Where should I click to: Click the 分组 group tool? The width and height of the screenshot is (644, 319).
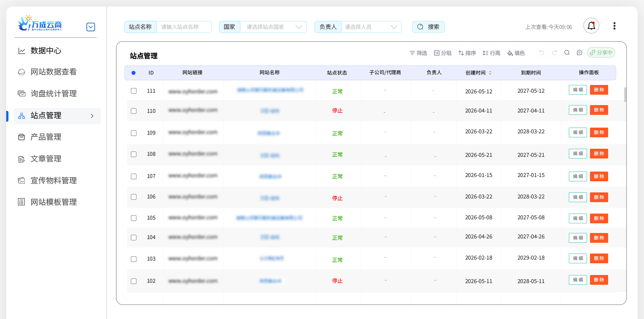click(443, 53)
